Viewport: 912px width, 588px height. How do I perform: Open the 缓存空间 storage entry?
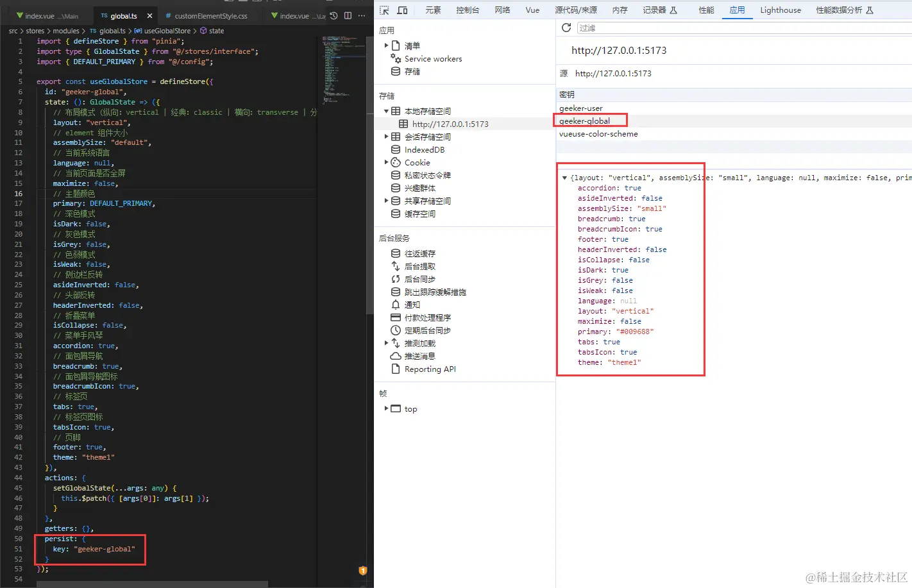point(420,214)
